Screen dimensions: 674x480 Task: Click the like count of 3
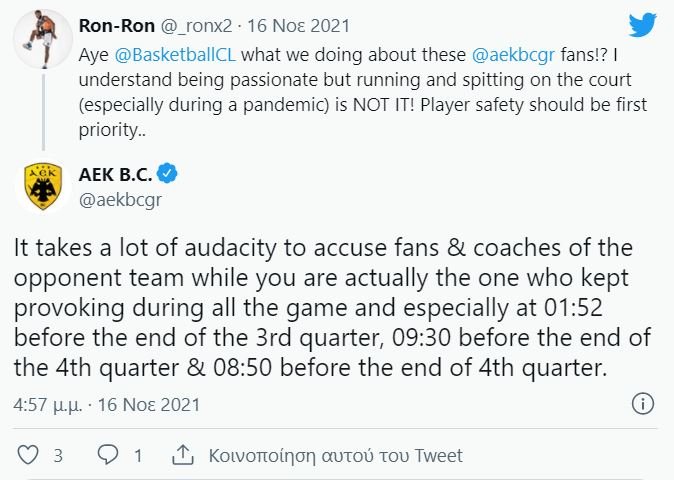(58, 455)
